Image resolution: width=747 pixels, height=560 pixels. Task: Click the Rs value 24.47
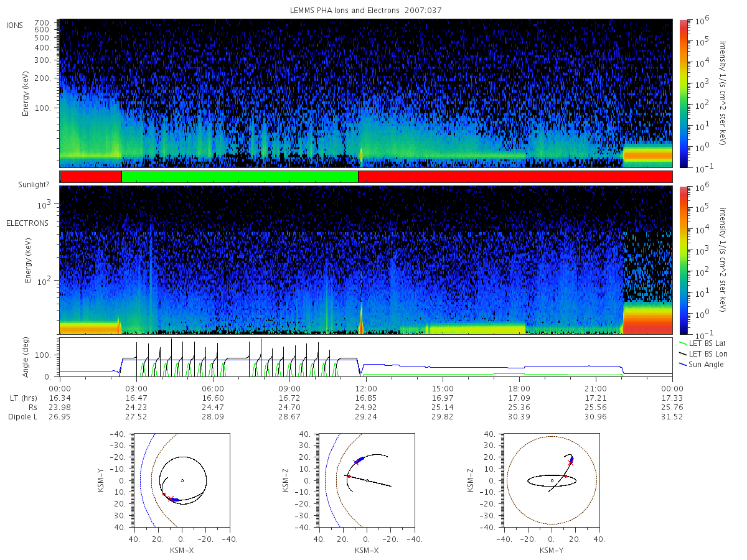(x=213, y=407)
